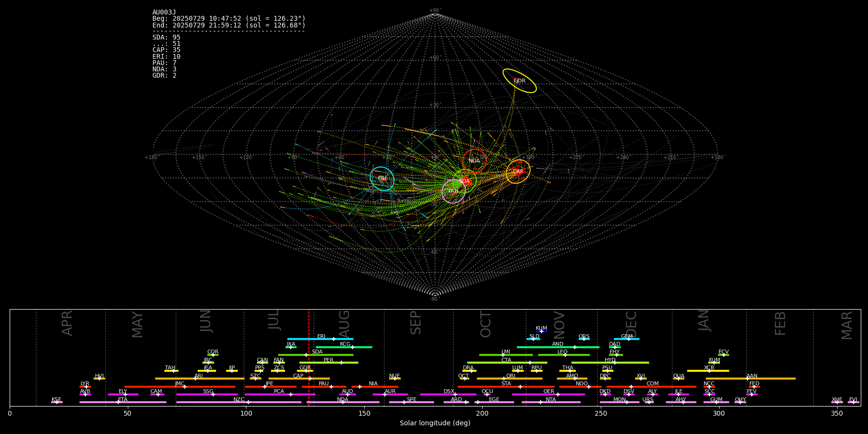This screenshot has height=434, width=868.
Task: Select the NTA shower bar in timeline
Action: tap(551, 402)
